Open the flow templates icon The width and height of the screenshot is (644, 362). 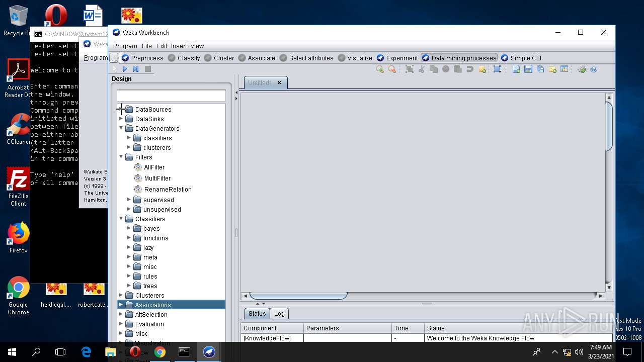(x=565, y=69)
